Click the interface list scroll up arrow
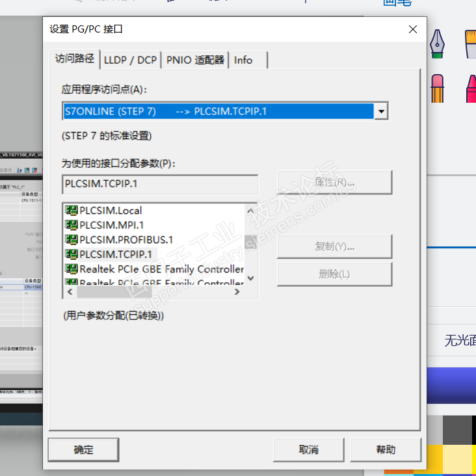Screen dimensions: 476x476 [x=250, y=211]
